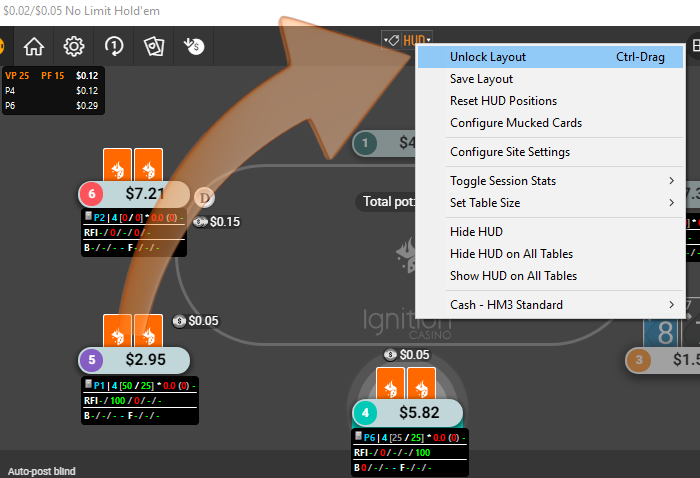Click seat 3 player badge
Viewport: 700px width, 478px height.
639,360
